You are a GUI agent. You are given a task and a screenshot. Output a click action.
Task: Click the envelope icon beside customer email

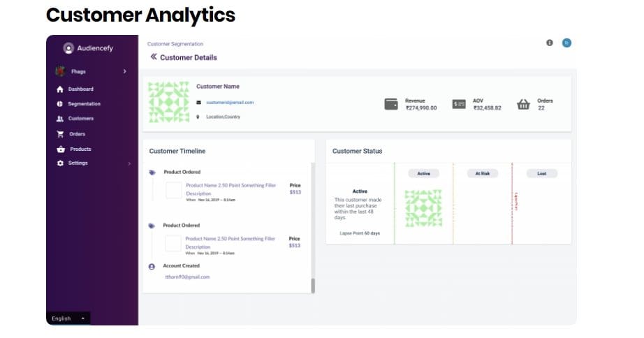(x=199, y=103)
